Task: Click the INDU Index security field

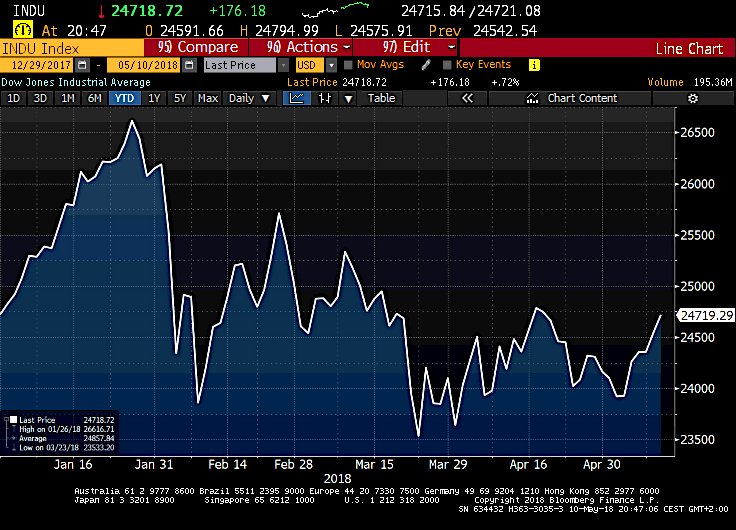Action: pos(71,48)
